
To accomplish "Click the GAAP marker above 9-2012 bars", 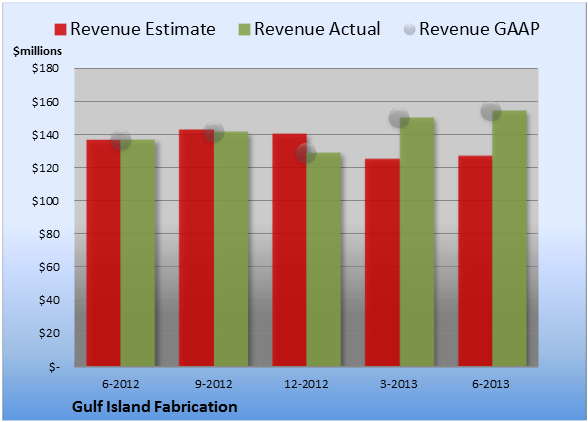I will (x=214, y=132).
